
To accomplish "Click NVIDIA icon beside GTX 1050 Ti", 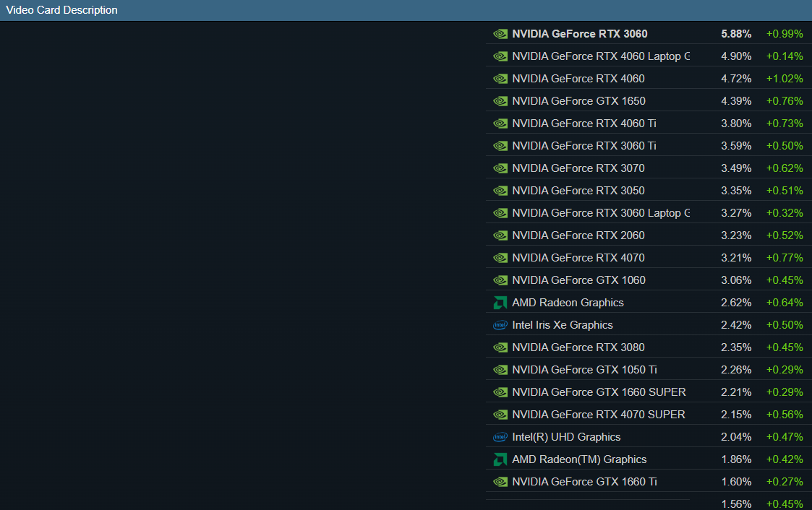I will point(500,370).
